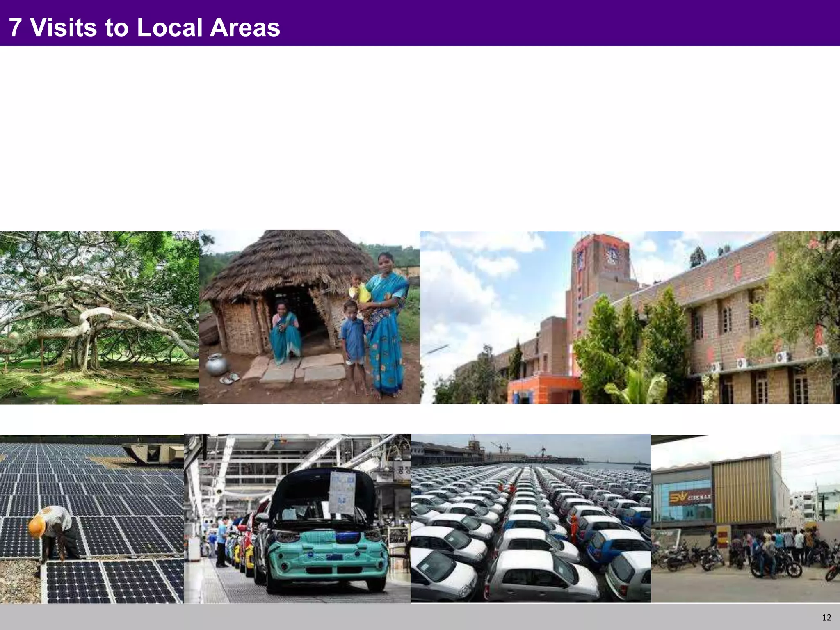Click the '7 Visits to Local Areas' title
Viewport: 840px width, 630px height.
144,27
